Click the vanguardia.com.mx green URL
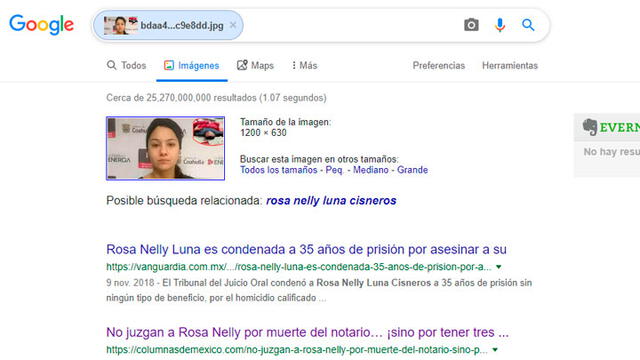 click(299, 267)
